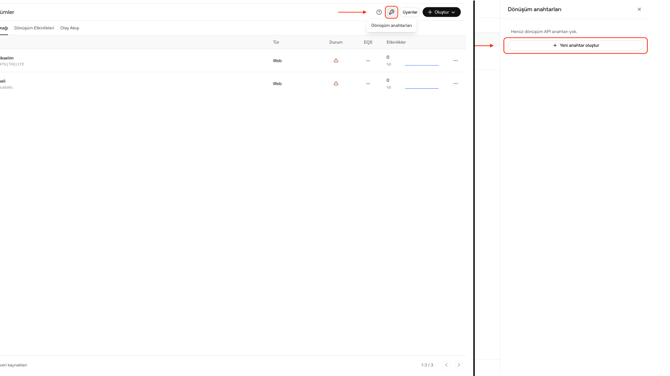Click the EQS column header
Screen dimensions: 670x376
368,42
